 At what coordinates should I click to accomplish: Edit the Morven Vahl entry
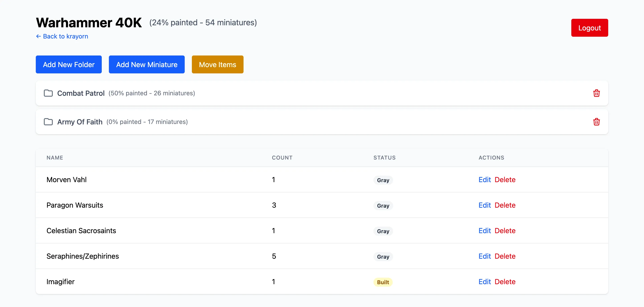click(484, 180)
